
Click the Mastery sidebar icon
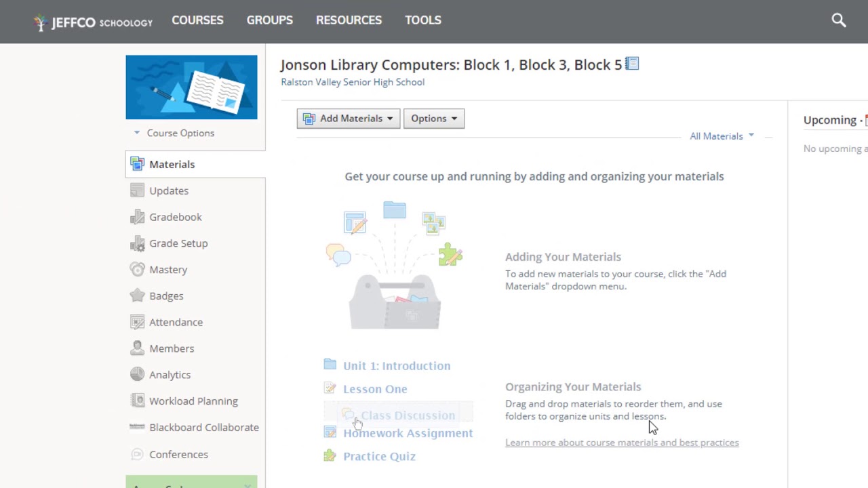[138, 269]
